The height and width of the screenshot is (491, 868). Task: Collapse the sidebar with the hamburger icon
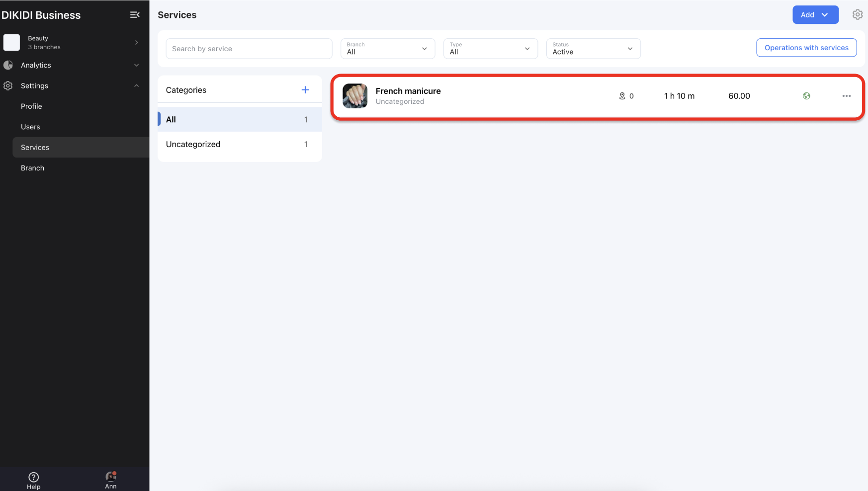135,15
